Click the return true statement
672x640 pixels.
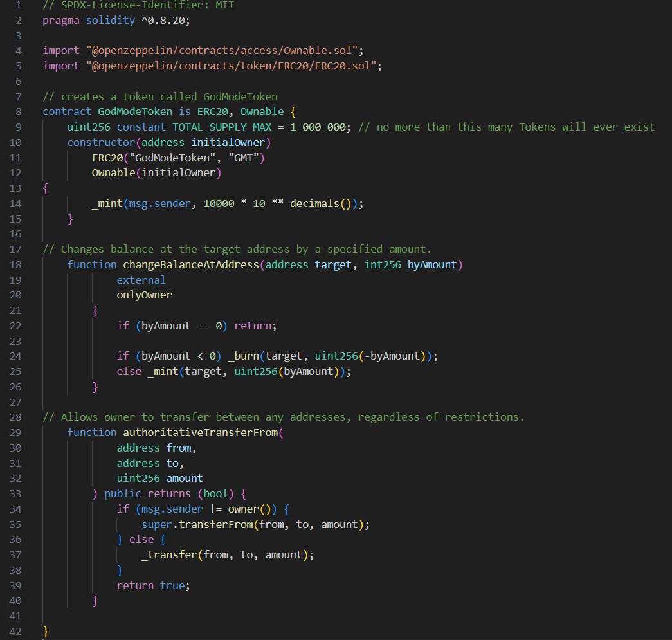[x=153, y=585]
